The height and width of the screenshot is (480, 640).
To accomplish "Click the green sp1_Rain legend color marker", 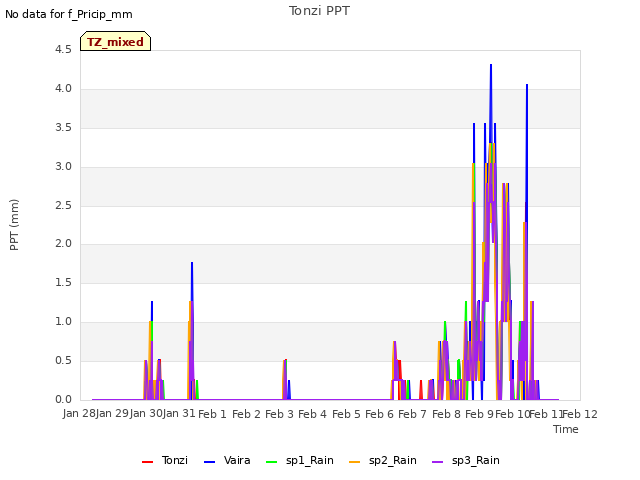I will 271,462.
